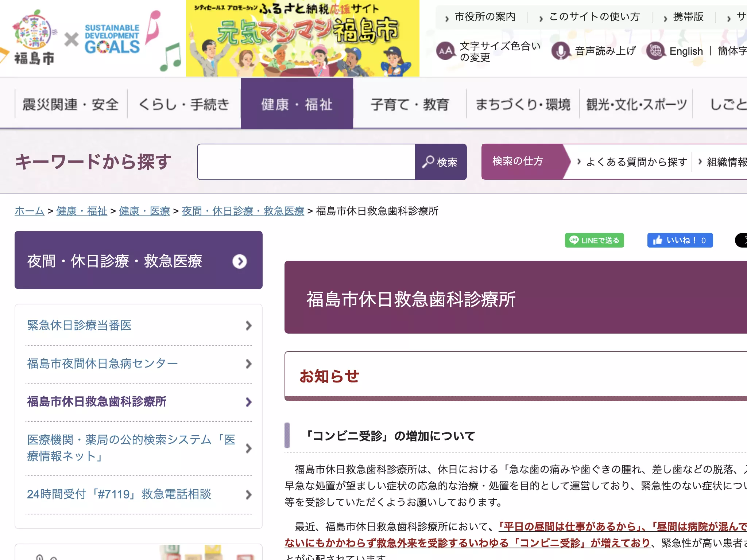Click 音声読み上げ link
Screen dimensions: 747x560
[605, 51]
